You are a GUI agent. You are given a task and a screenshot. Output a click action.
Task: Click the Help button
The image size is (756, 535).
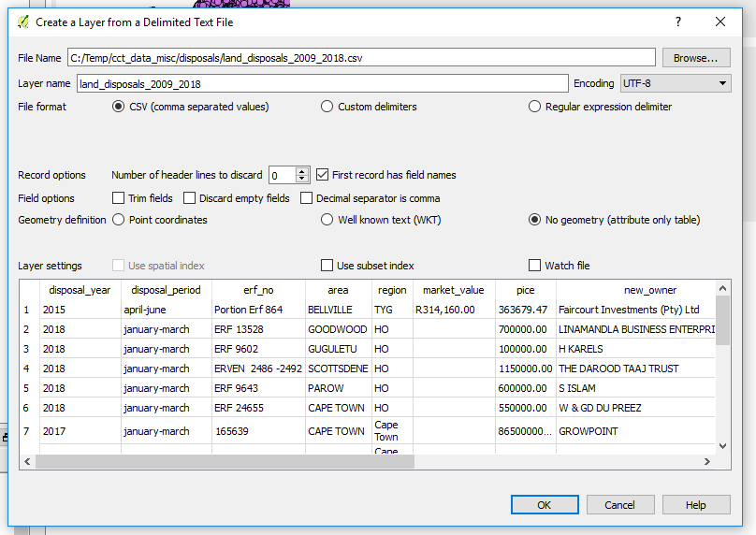click(x=696, y=505)
